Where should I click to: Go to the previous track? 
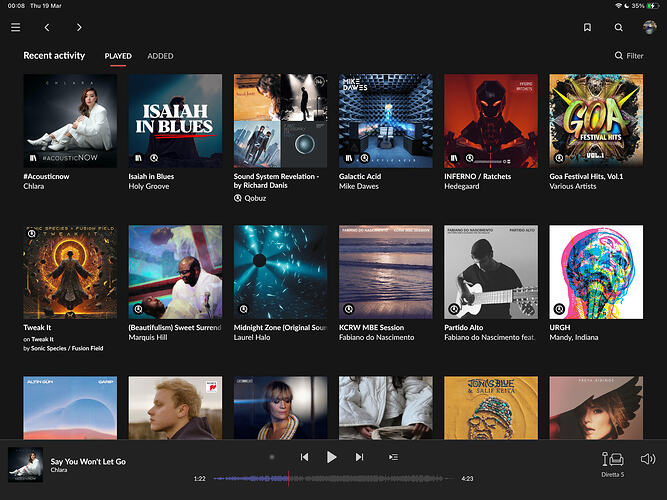point(304,457)
